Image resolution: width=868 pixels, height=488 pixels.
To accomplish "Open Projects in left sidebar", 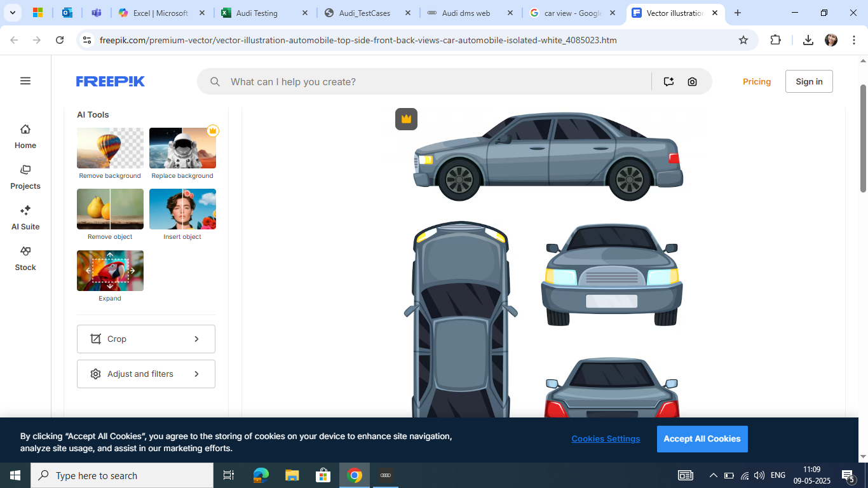I will click(x=25, y=177).
